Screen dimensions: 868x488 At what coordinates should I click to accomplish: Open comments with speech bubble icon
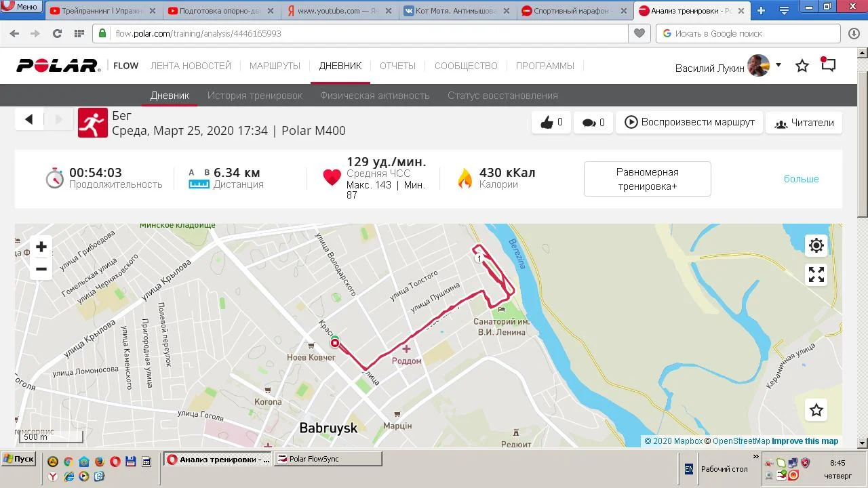593,123
